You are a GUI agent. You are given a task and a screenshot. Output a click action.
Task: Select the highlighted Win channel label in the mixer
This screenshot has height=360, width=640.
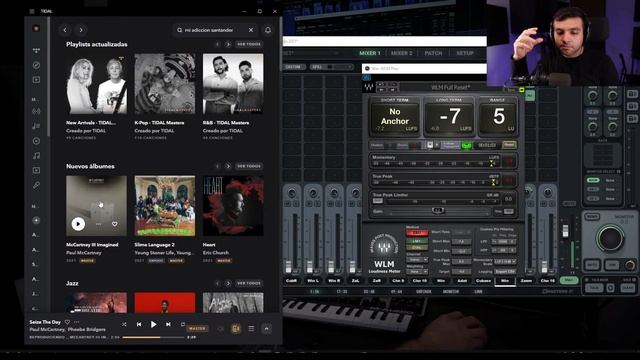tap(505, 280)
